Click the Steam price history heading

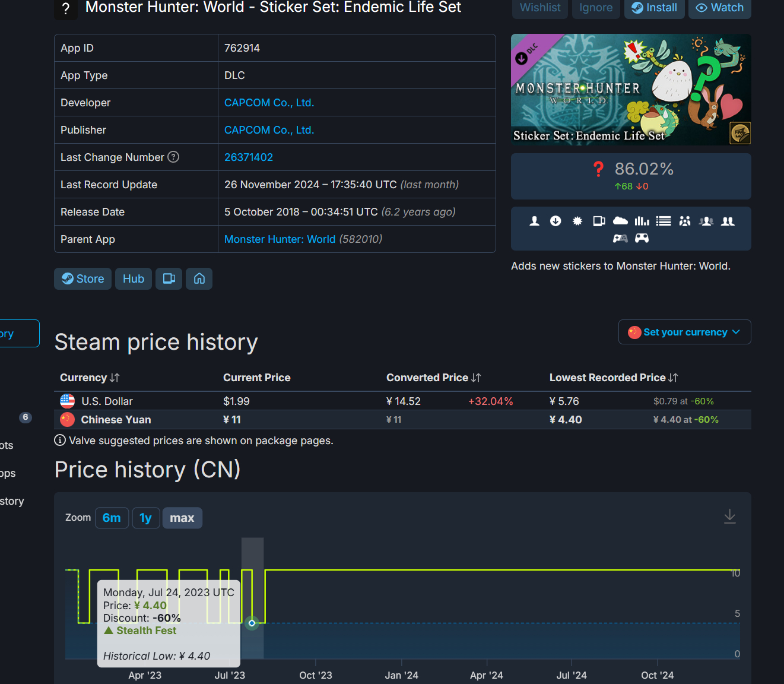point(156,343)
